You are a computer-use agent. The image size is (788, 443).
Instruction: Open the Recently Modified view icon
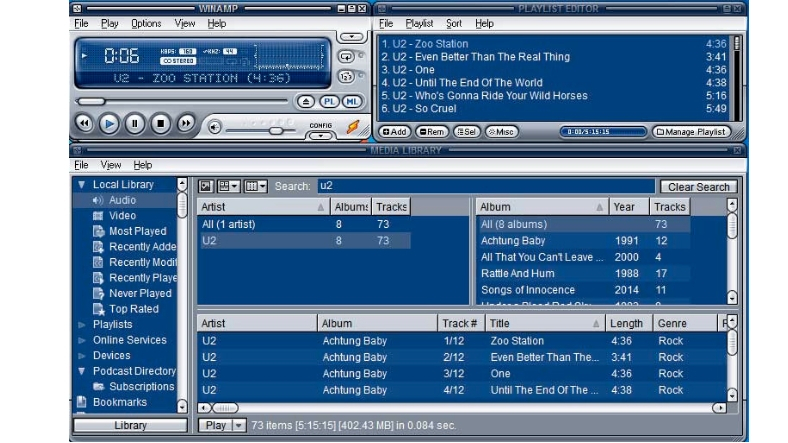pyautogui.click(x=98, y=263)
